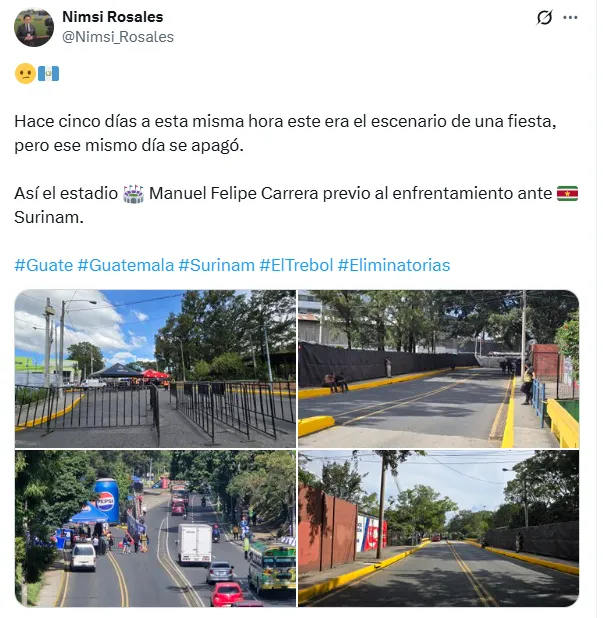
Task: Click the first tweet sentence about fiesta
Action: 285,133
